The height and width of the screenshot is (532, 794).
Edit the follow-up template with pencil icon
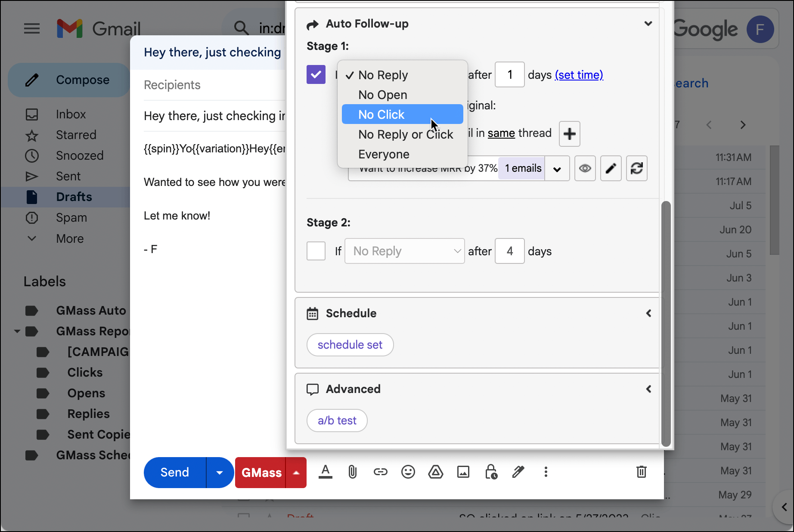[611, 168]
